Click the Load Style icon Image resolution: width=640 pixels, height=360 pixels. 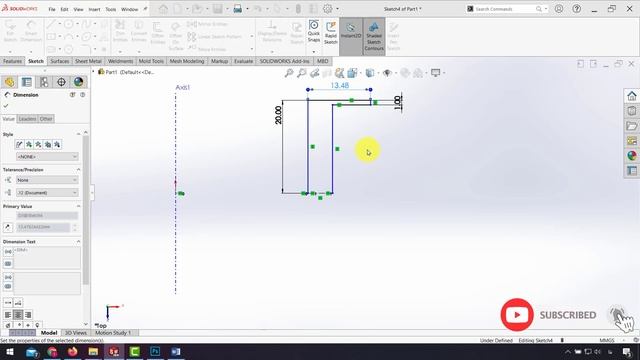pos(57,144)
